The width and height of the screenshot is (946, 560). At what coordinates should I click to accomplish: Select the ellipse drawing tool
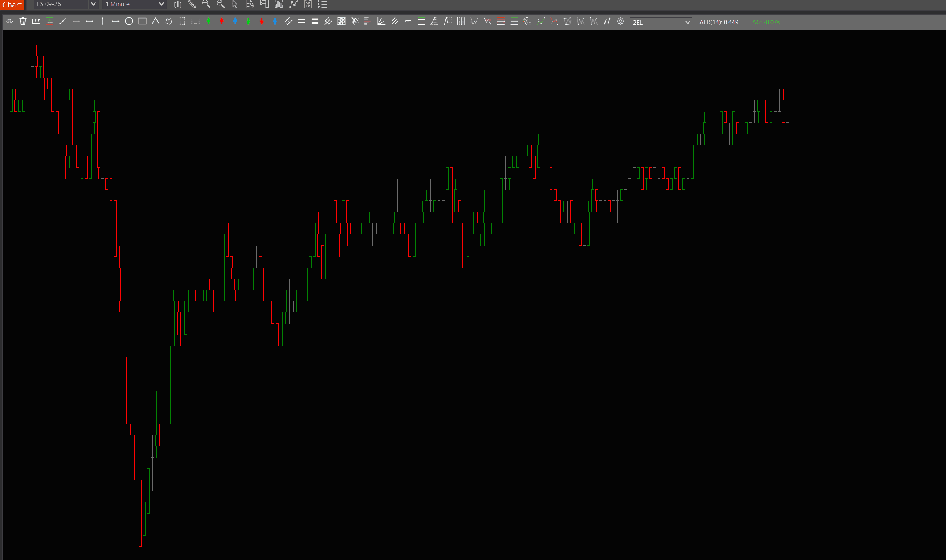point(129,22)
